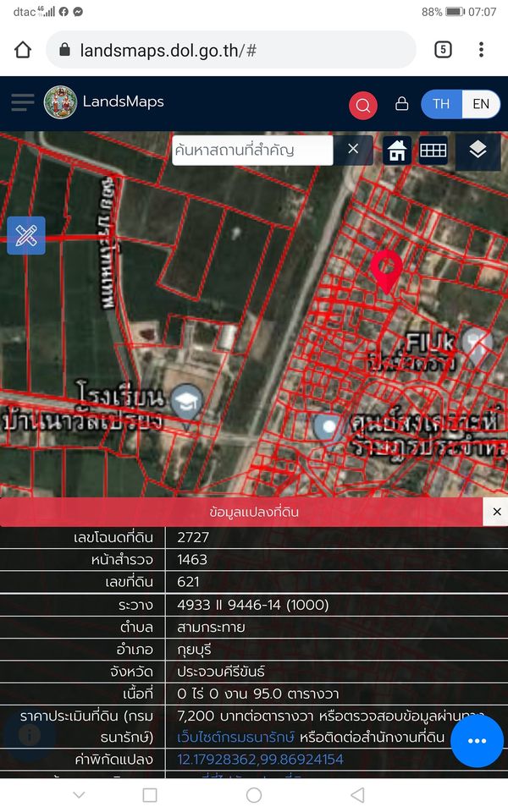Open the browser home page icon

[23, 50]
